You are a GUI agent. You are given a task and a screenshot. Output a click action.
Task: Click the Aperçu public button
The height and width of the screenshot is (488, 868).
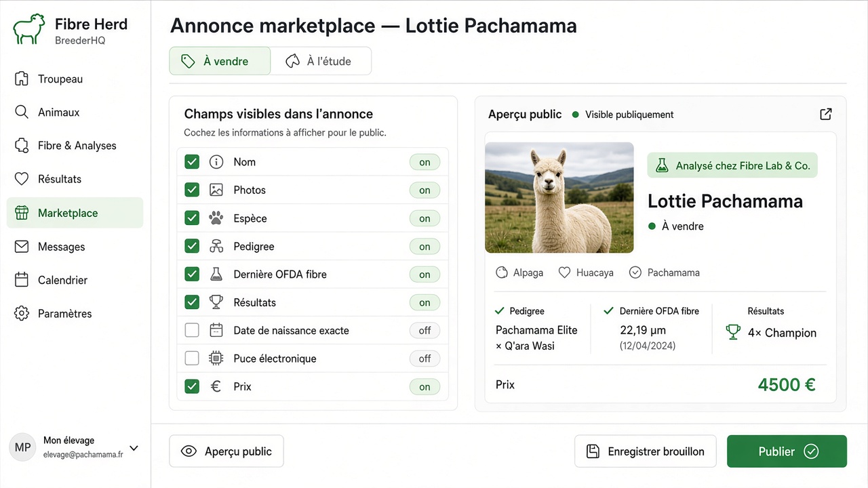226,451
